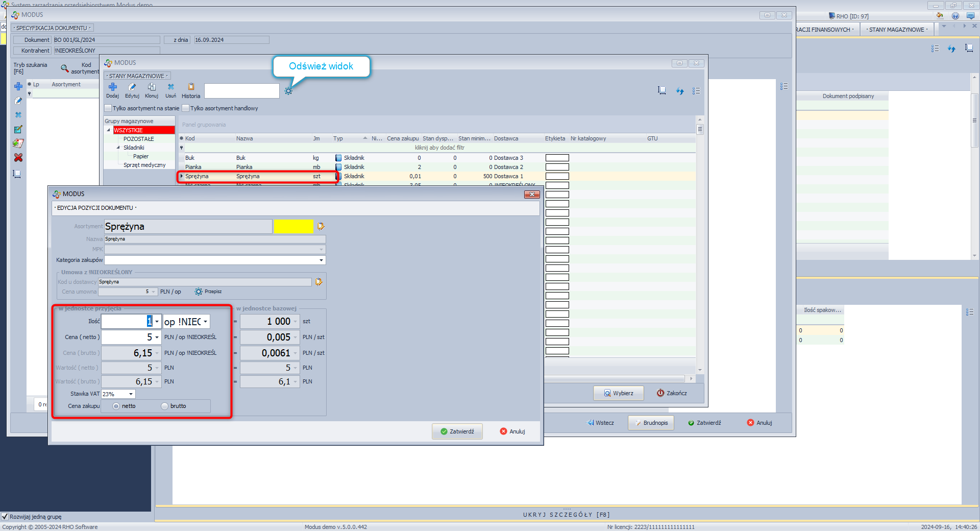Click the Cena (netto) input field
Screen dimensions: 980x531
pyautogui.click(x=127, y=337)
